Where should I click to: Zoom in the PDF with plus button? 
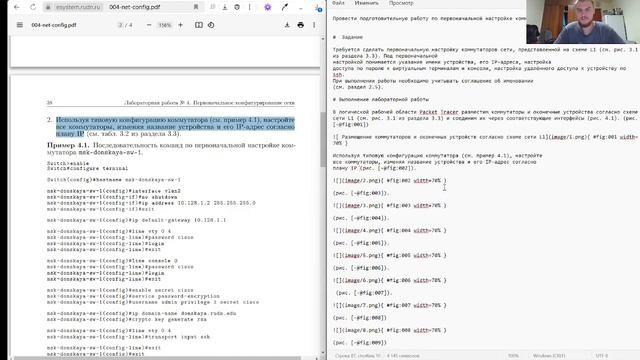[x=180, y=25]
